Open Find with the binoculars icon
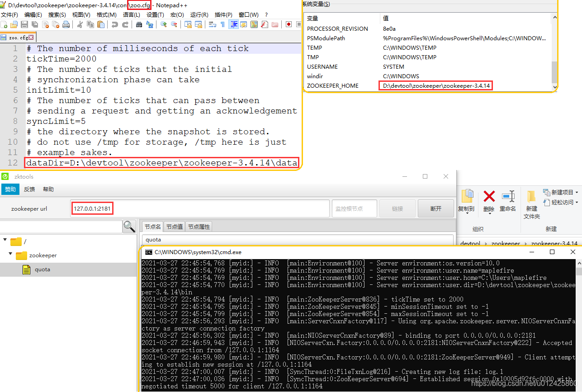Screen dimensions: 582x392 pos(139,24)
